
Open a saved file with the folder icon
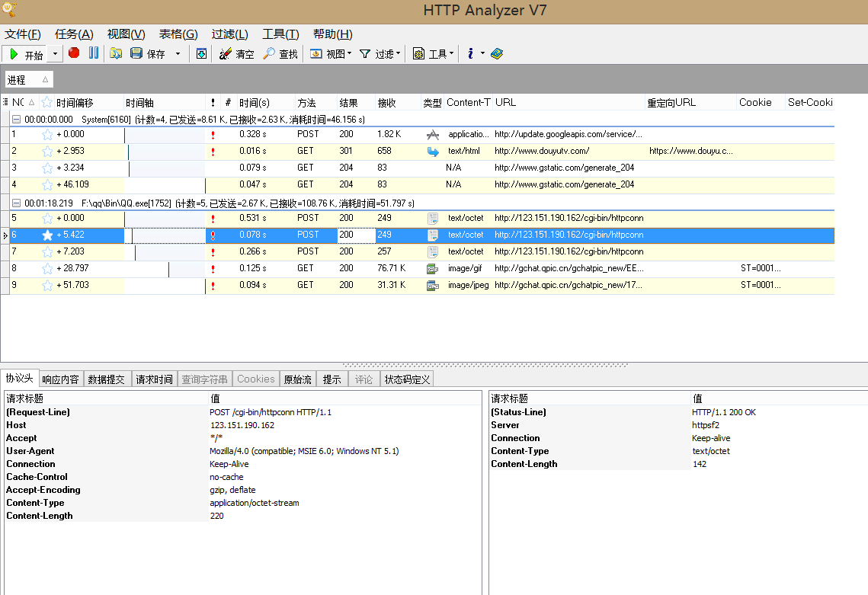(116, 53)
